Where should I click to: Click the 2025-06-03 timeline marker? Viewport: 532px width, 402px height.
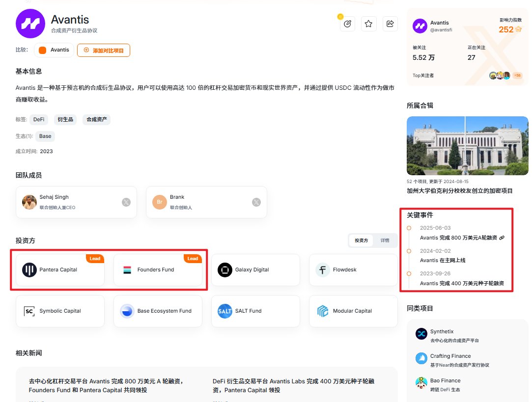(x=409, y=228)
